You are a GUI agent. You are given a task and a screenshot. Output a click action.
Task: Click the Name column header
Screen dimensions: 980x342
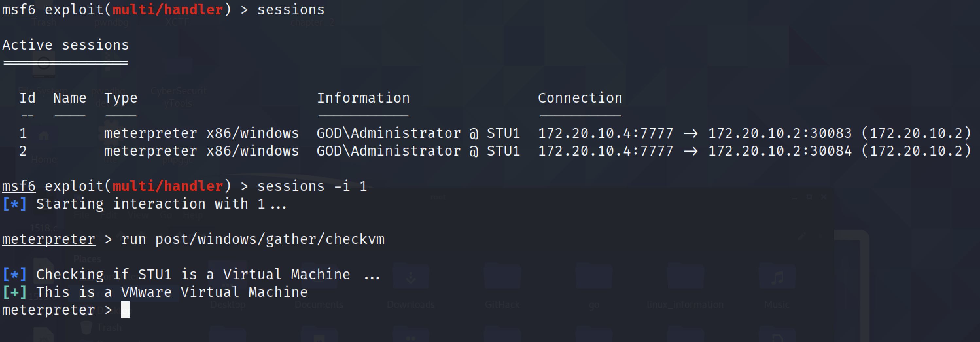tap(70, 98)
